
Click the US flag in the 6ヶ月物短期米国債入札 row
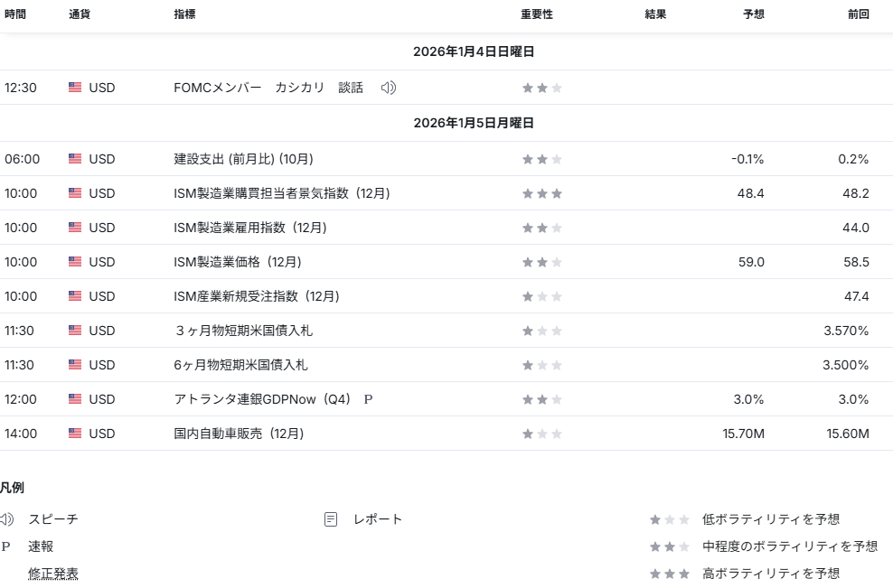[75, 365]
